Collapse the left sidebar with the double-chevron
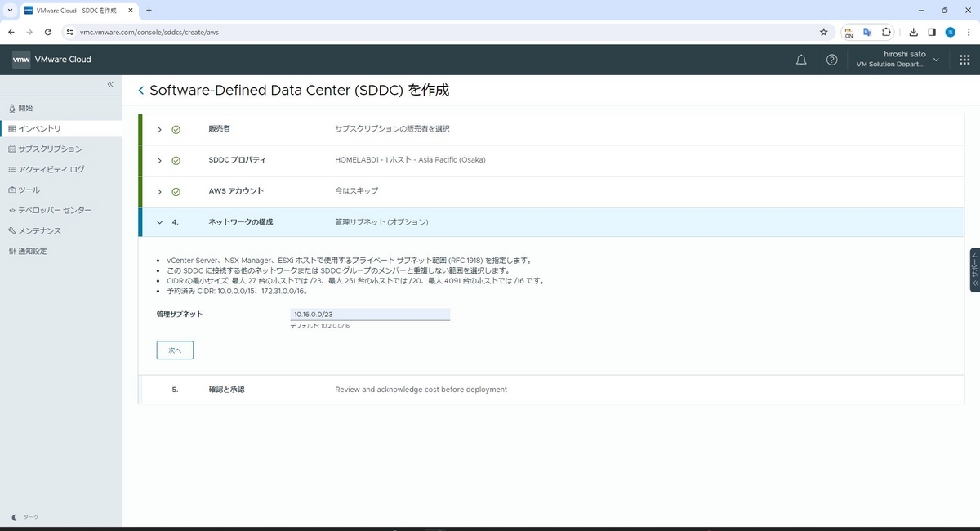This screenshot has height=531, width=980. point(110,85)
